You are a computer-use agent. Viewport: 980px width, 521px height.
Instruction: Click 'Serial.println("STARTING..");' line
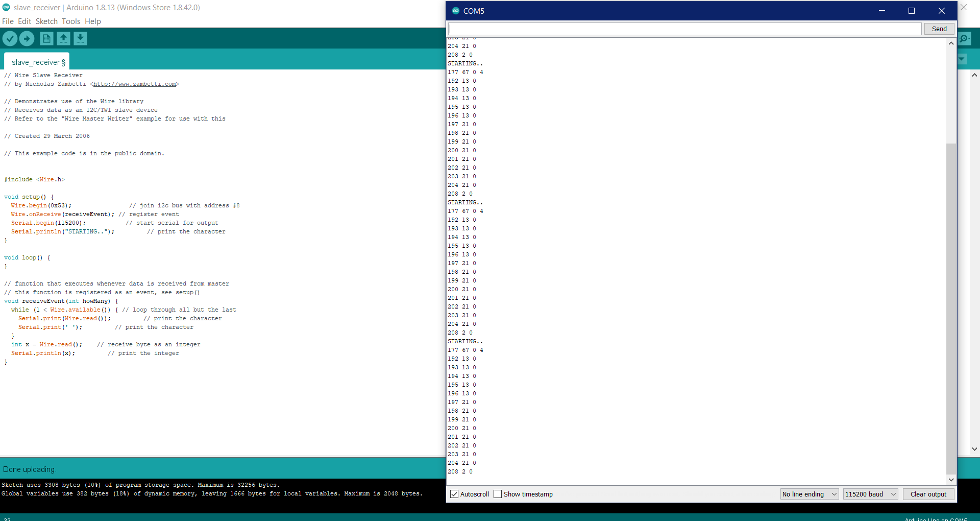coord(63,232)
